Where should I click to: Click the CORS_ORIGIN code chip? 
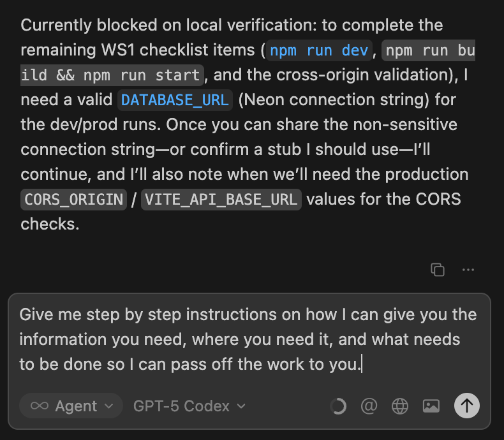pyautogui.click(x=74, y=200)
